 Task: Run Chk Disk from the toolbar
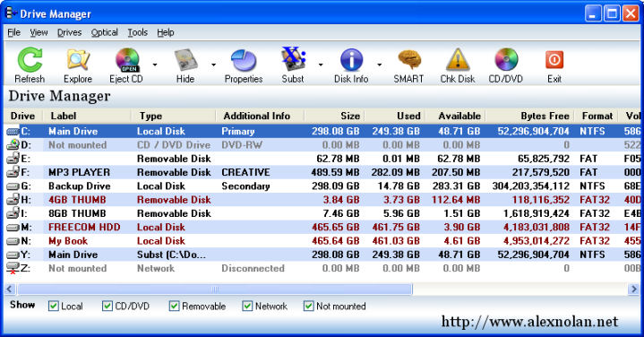click(x=458, y=60)
